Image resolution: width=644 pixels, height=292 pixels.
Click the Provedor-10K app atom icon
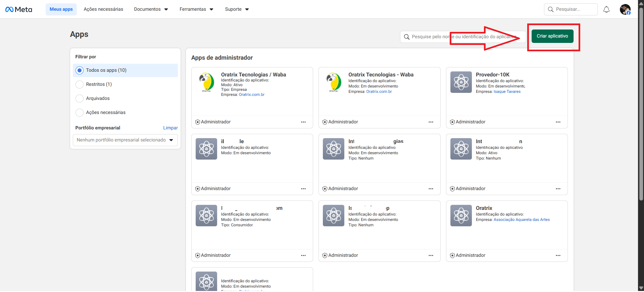pos(461,82)
